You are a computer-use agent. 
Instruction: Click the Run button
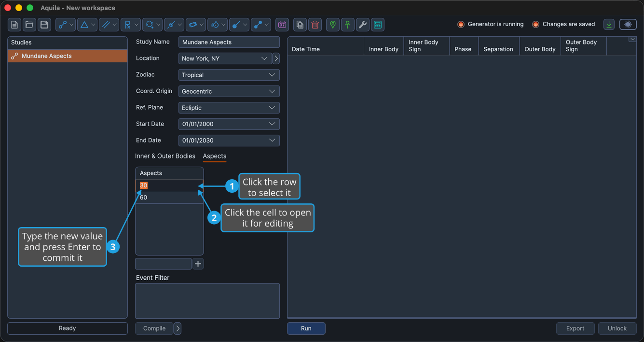[306, 328]
